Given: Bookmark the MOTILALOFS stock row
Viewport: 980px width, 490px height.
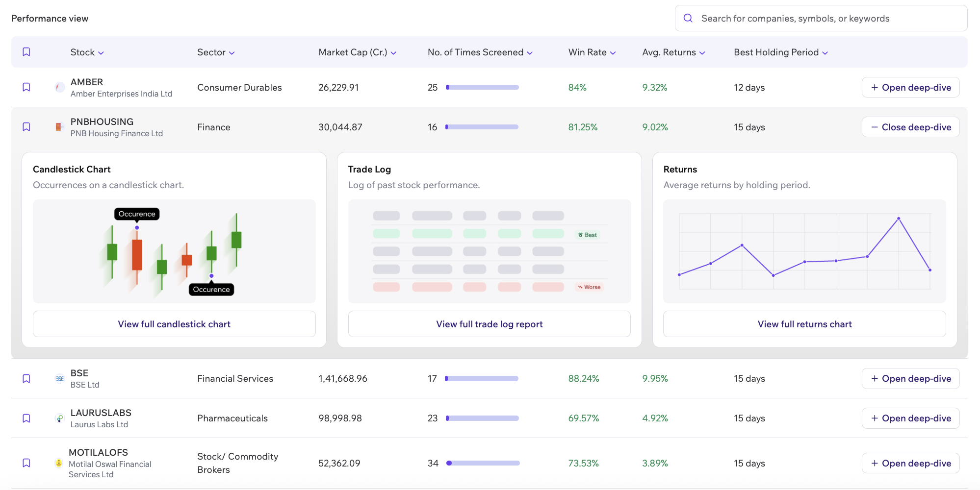Looking at the screenshot, I should (x=26, y=463).
